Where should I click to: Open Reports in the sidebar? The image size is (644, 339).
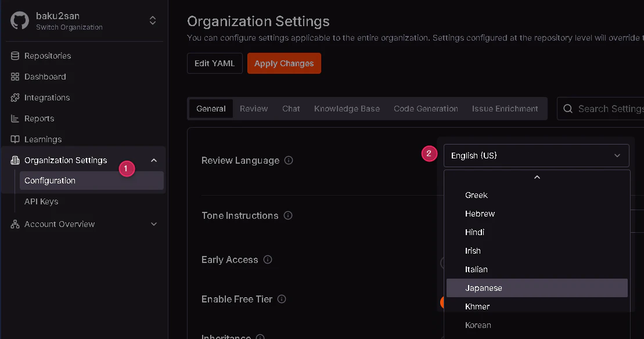(39, 118)
